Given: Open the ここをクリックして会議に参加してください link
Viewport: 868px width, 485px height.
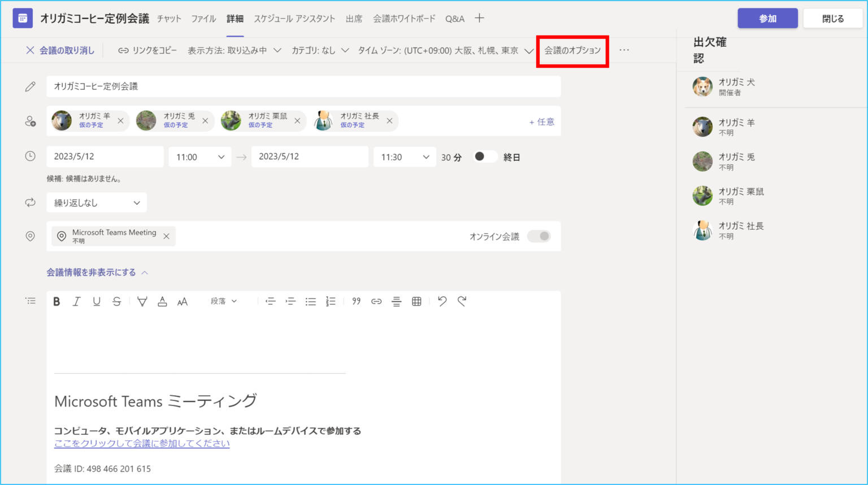Looking at the screenshot, I should tap(142, 443).
